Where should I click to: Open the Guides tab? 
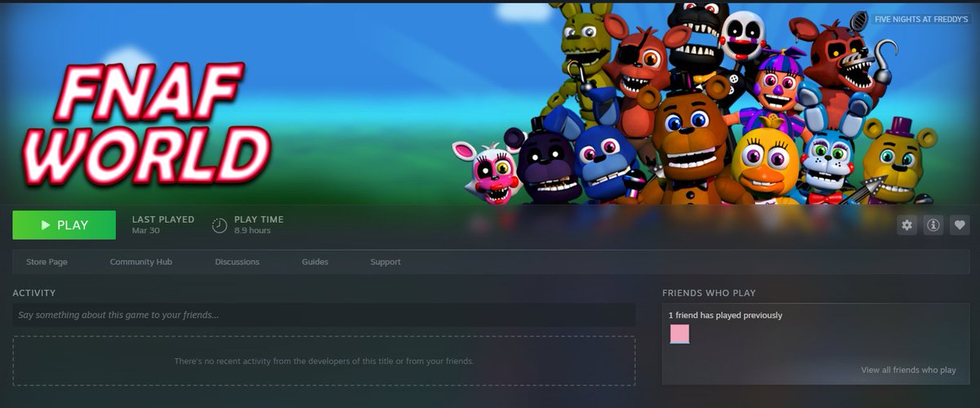[315, 262]
